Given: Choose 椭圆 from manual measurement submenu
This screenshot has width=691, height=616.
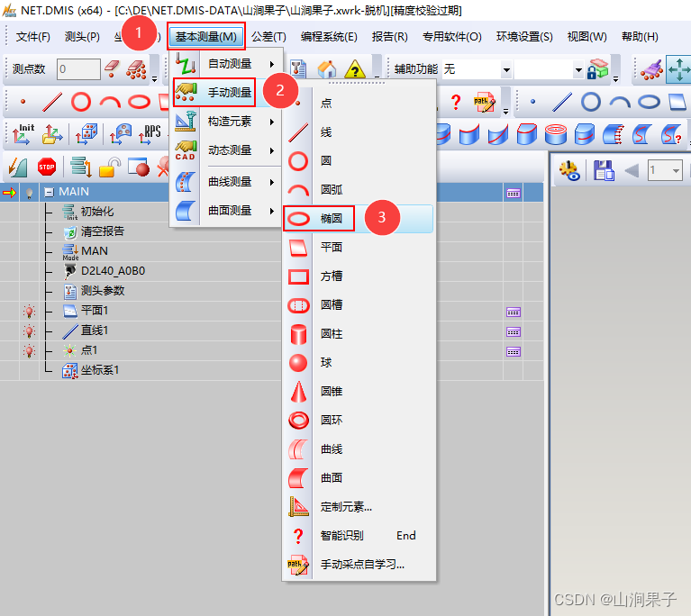Looking at the screenshot, I should [358, 219].
